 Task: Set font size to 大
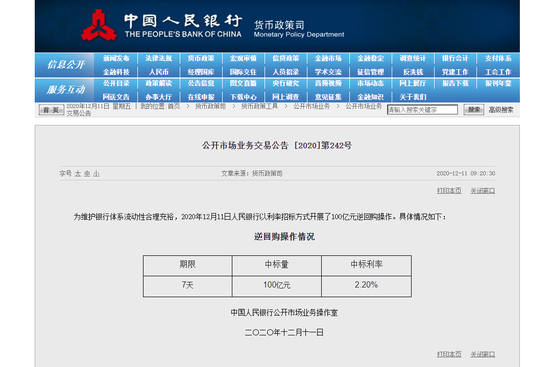click(x=78, y=173)
